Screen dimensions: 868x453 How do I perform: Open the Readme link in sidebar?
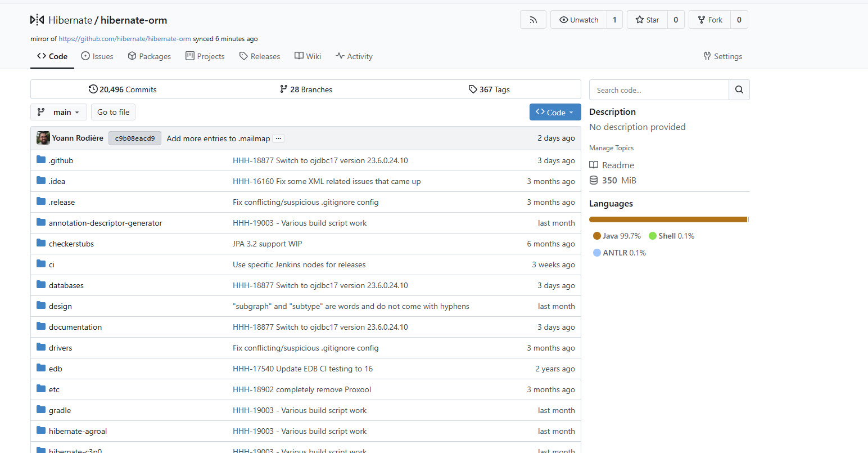click(612, 165)
